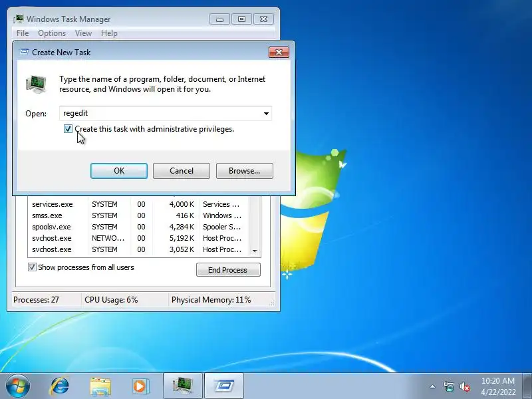
Task: Minimize the Windows Task Manager window
Action: [x=219, y=19]
